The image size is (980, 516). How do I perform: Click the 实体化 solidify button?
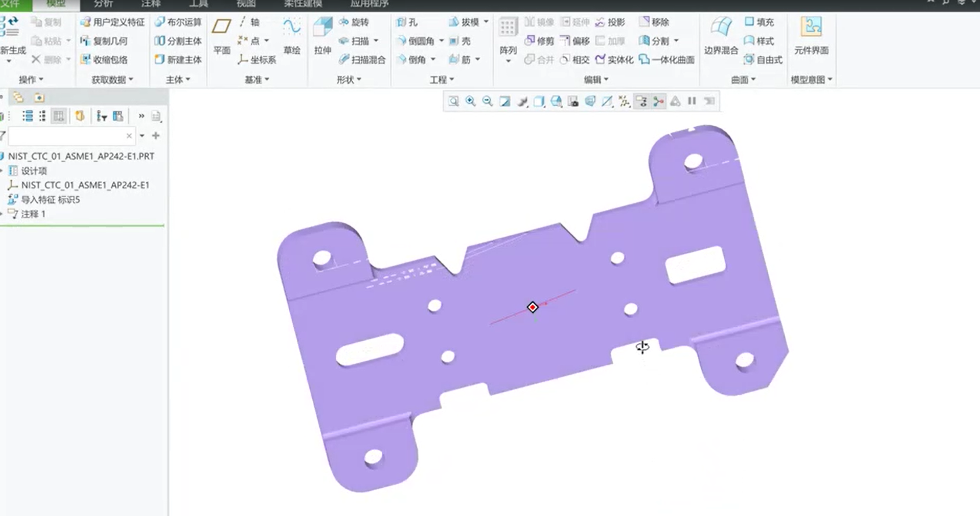click(x=614, y=60)
